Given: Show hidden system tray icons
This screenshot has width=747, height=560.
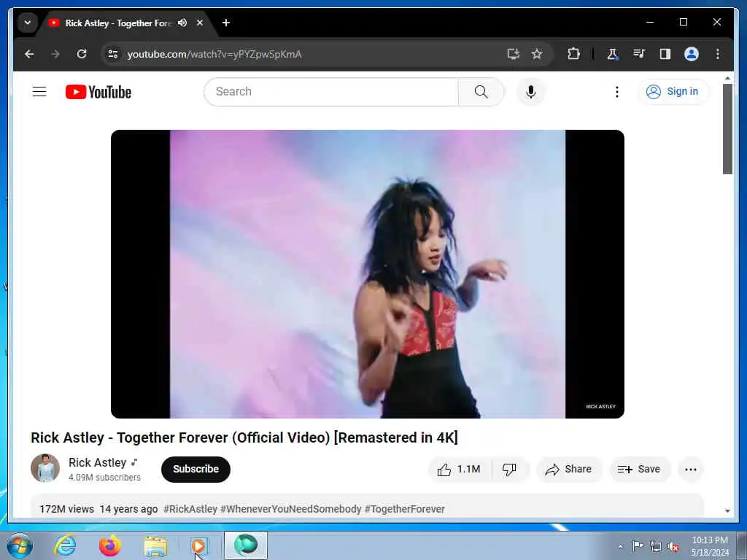Looking at the screenshot, I should pos(620,546).
